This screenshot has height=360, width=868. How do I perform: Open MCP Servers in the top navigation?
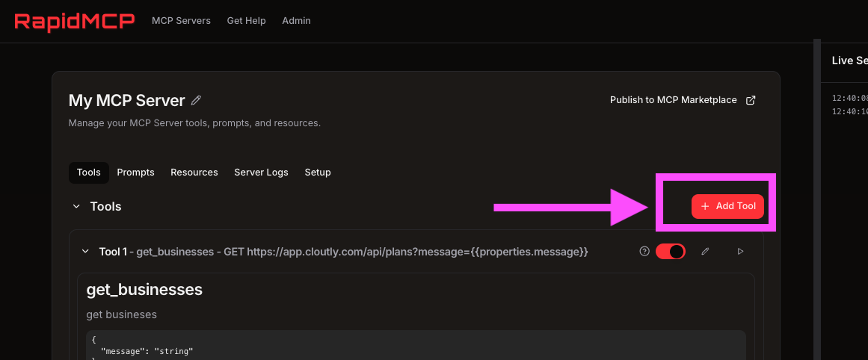[181, 21]
